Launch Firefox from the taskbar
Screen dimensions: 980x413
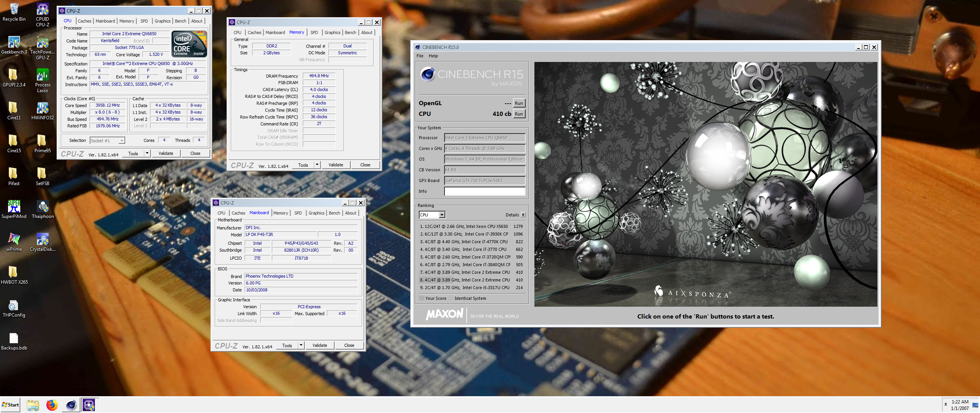coord(52,405)
